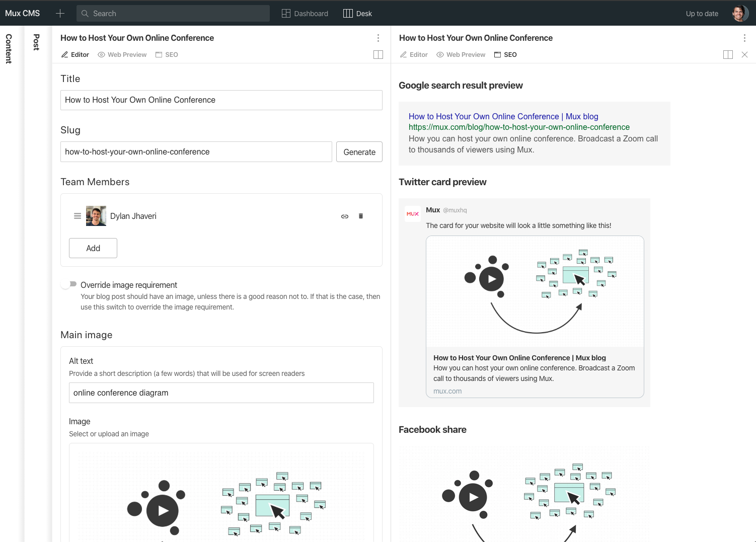Open the three-dot menu on the right document pane
The height and width of the screenshot is (542, 756).
coord(744,38)
